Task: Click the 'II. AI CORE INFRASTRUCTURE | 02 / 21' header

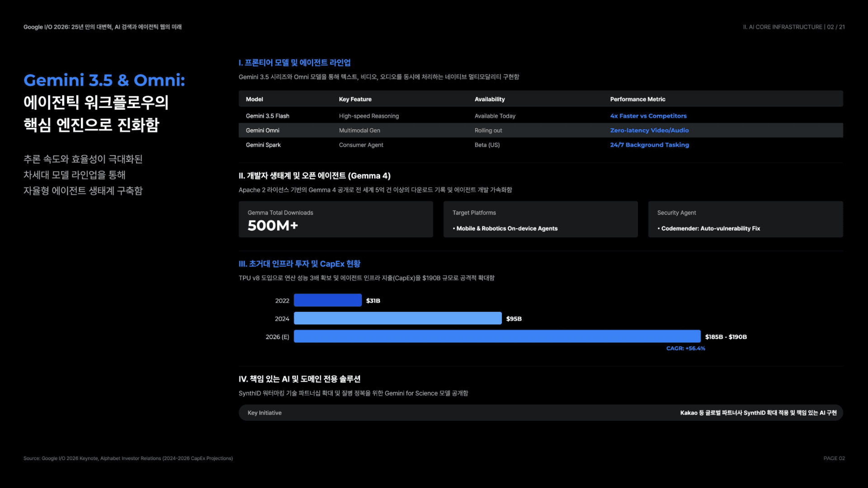Action: 794,27
